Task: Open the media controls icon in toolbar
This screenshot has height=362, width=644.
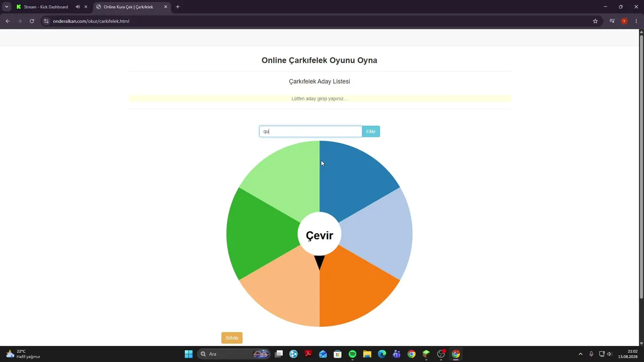Action: click(x=612, y=21)
